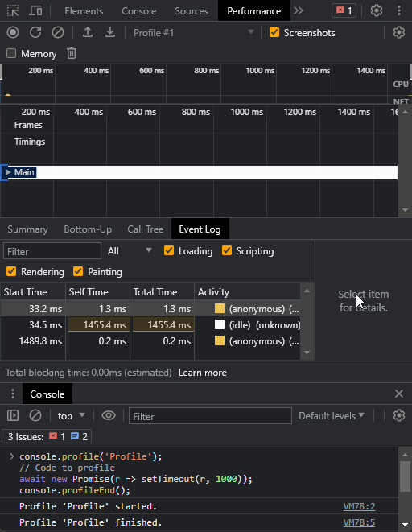The width and height of the screenshot is (412, 532).
Task: Enable the Memory checkbox
Action: (x=11, y=53)
